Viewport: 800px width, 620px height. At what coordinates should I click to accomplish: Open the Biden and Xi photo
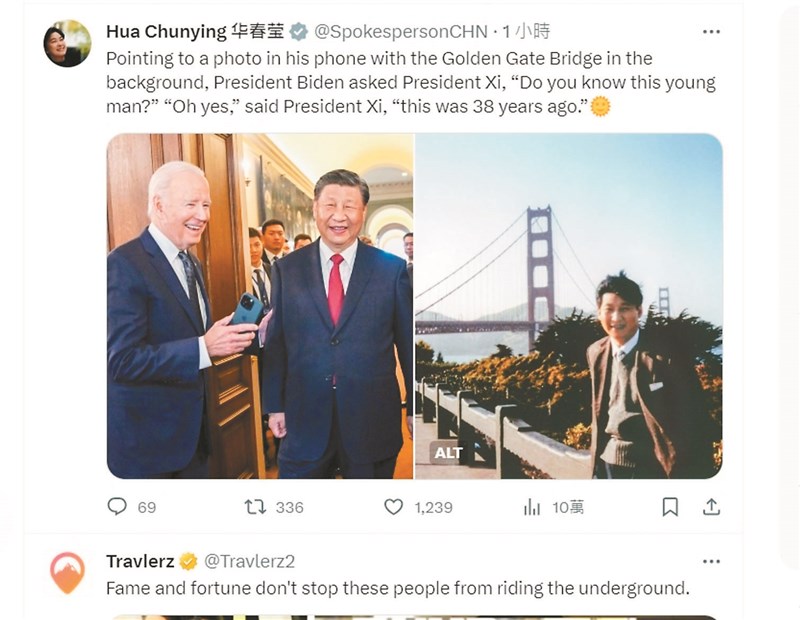click(260, 305)
